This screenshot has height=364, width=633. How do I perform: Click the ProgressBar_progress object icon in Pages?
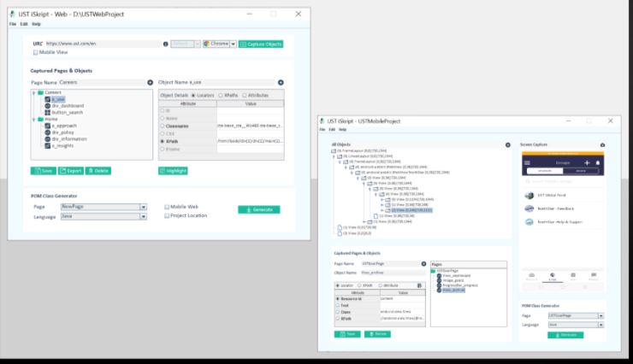pyautogui.click(x=439, y=285)
